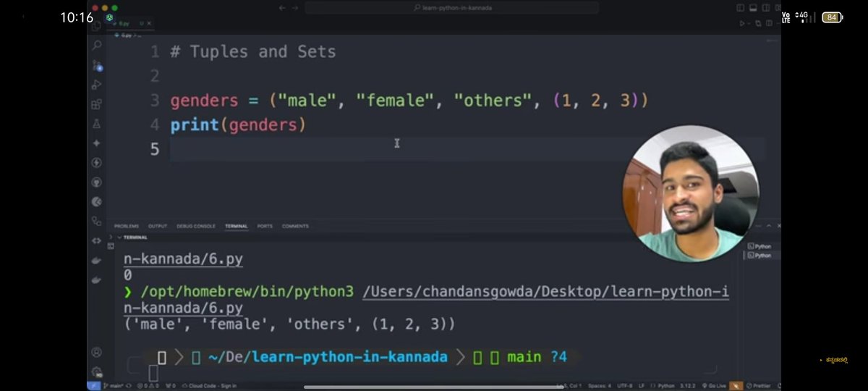The height and width of the screenshot is (391, 868).
Task: Click Prettier in status bar
Action: [759, 386]
